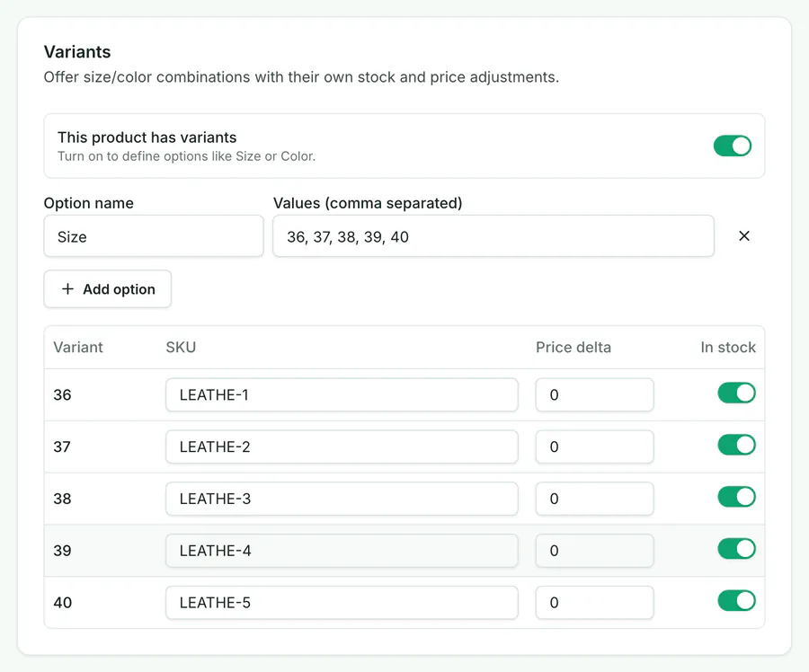Click the 'Option name' field label

click(x=89, y=203)
